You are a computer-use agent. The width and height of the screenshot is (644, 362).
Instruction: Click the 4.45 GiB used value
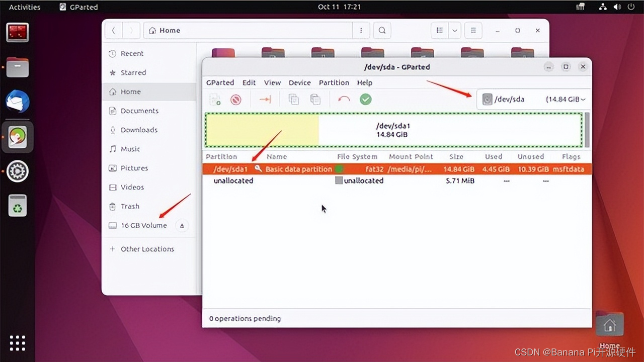496,169
